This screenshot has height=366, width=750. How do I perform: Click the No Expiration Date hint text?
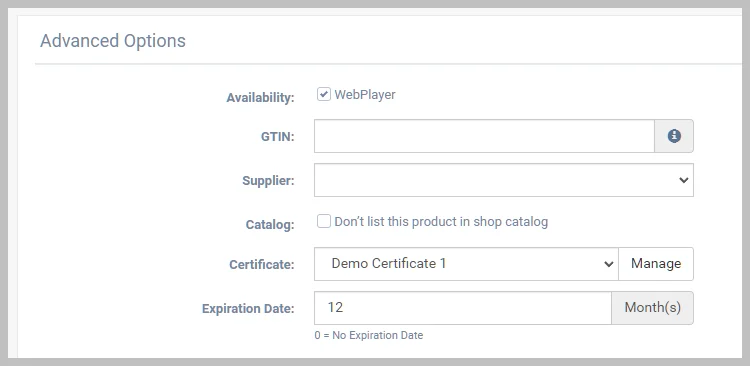click(369, 335)
